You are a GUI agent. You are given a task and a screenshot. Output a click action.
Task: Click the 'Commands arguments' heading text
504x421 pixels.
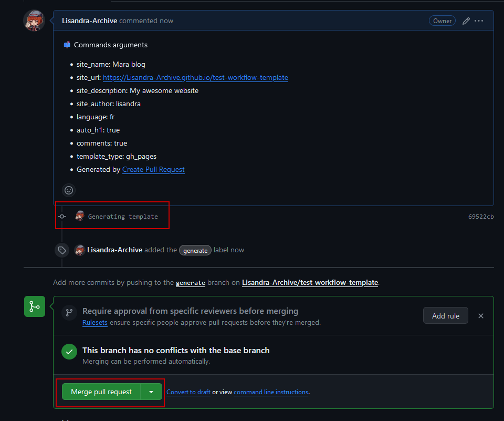pos(111,45)
